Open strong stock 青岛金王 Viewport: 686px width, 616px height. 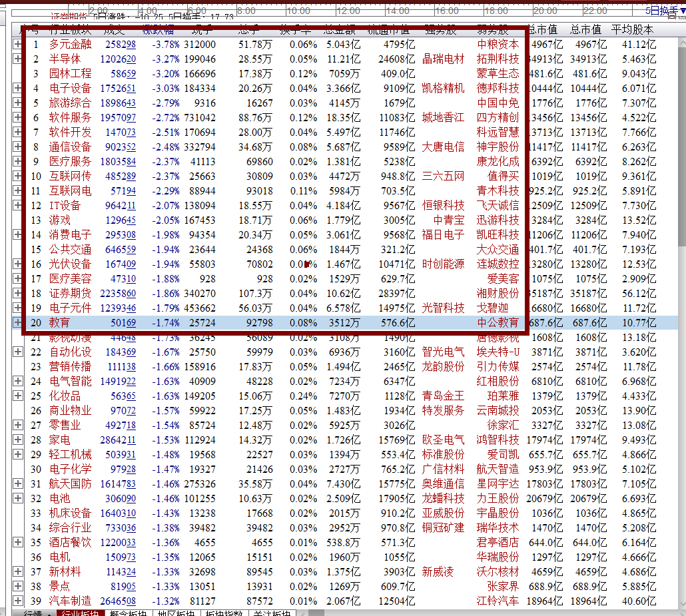click(x=443, y=396)
